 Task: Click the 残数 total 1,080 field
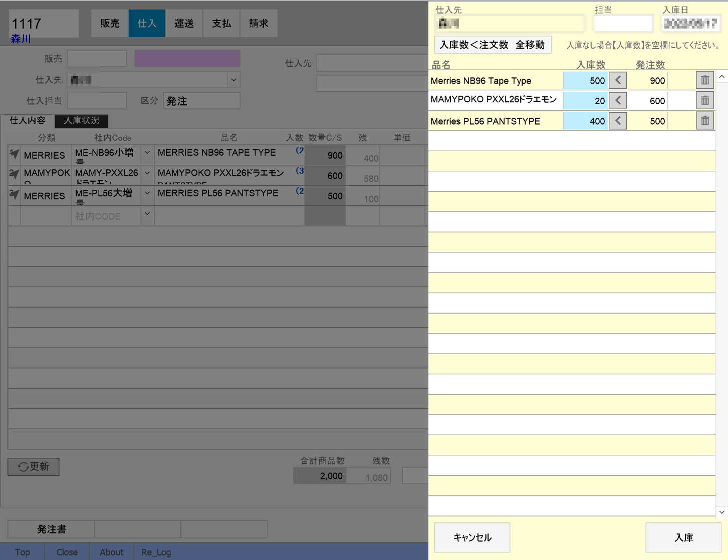point(368,476)
